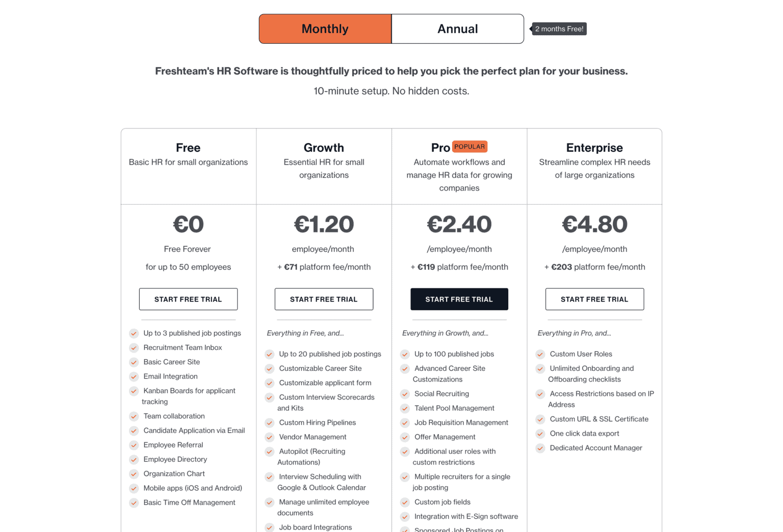The width and height of the screenshot is (783, 532).
Task: Start free trial for Pro plan
Action: (459, 299)
